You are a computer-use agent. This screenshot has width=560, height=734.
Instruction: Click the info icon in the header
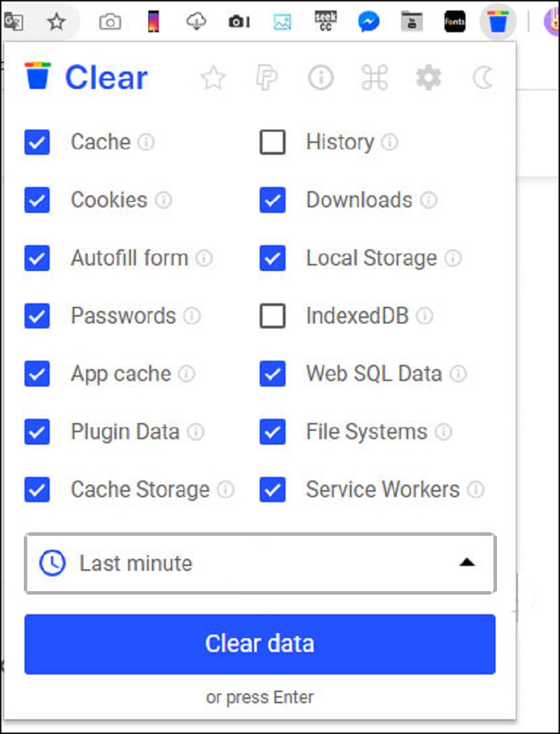321,77
